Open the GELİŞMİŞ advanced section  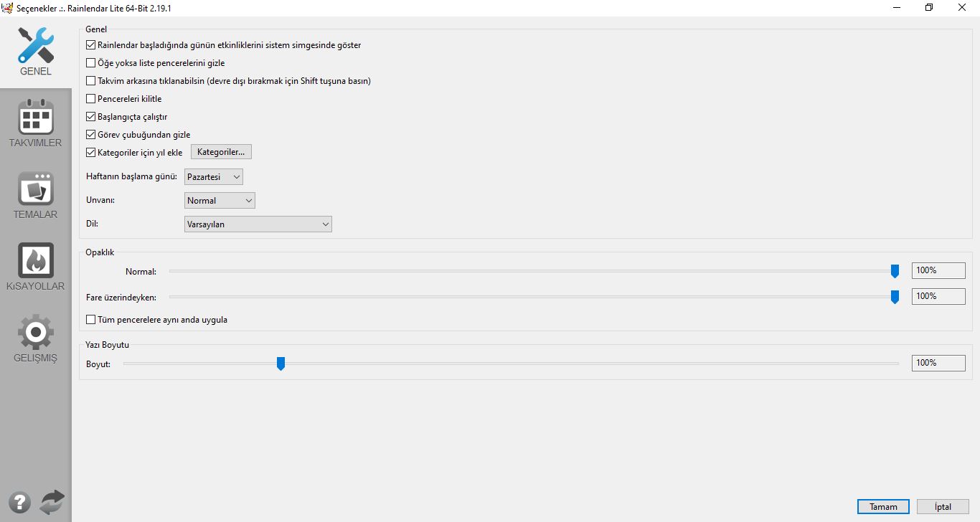[36, 338]
